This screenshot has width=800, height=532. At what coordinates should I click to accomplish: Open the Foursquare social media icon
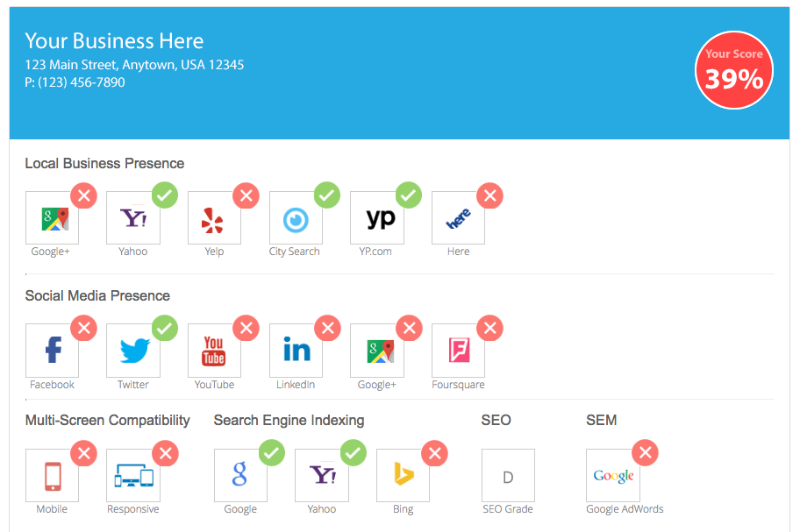(458, 351)
